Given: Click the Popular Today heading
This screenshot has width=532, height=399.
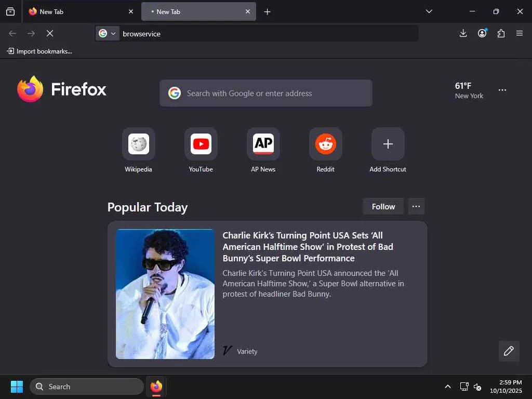Looking at the screenshot, I should 148,207.
